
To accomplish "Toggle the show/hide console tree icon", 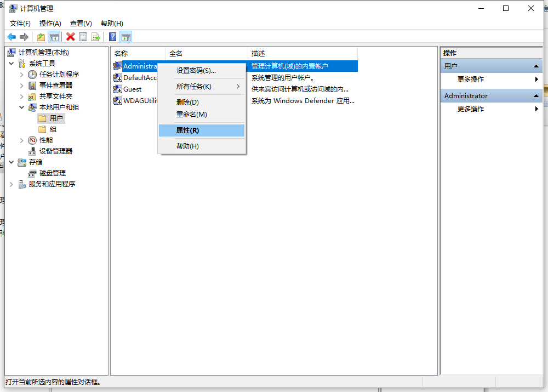I will click(x=54, y=37).
